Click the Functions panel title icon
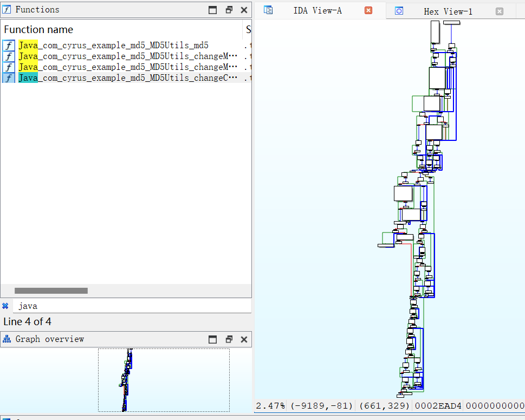Screen dimensions: 525x420 coord(7,10)
